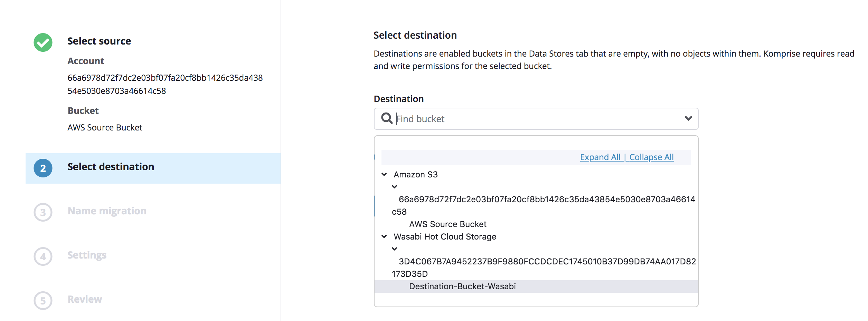
Task: Click the Collapse All link
Action: point(651,157)
